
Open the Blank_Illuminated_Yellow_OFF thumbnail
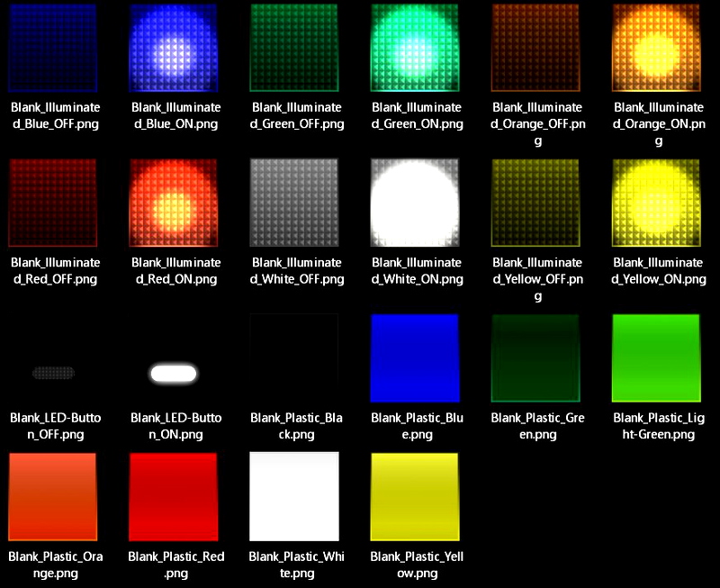click(535, 204)
